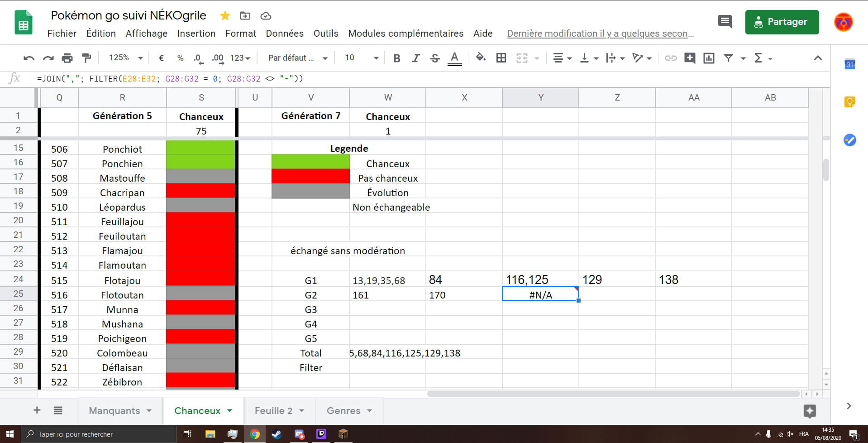Open the Insertion menu
The height and width of the screenshot is (443, 868).
tap(196, 34)
